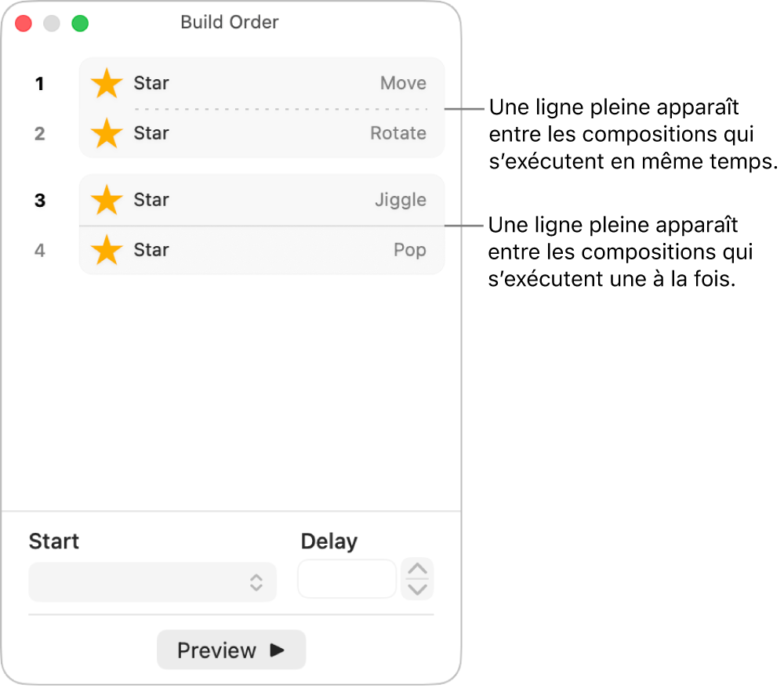The height and width of the screenshot is (688, 784).
Task: Click the Delay input field
Action: tap(347, 579)
